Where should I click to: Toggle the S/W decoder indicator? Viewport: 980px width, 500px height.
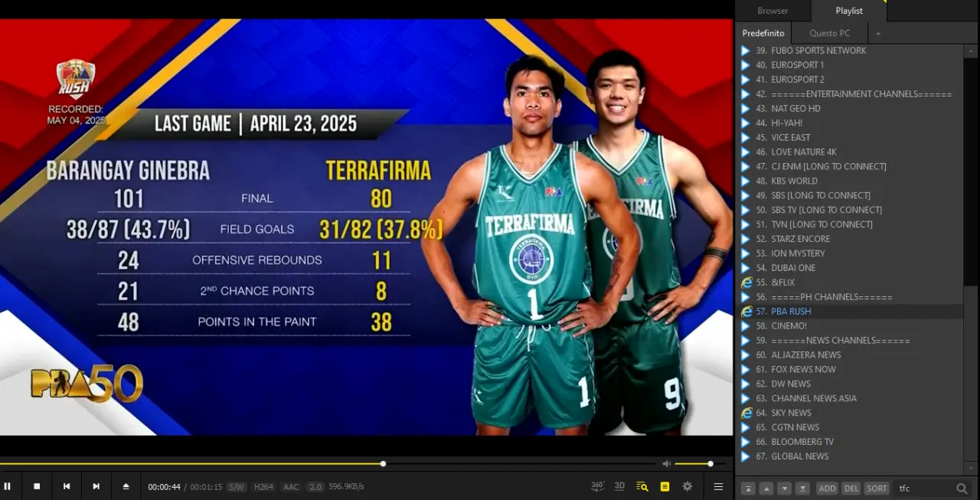coord(237,487)
